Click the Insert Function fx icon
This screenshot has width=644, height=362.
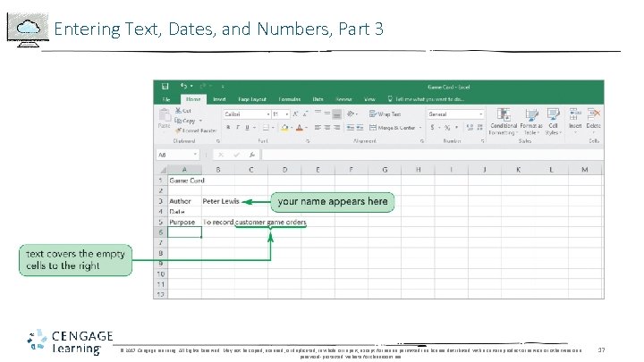[251, 155]
